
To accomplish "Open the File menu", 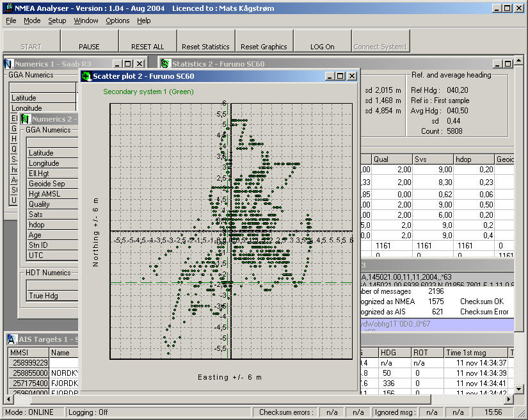I will point(11,20).
